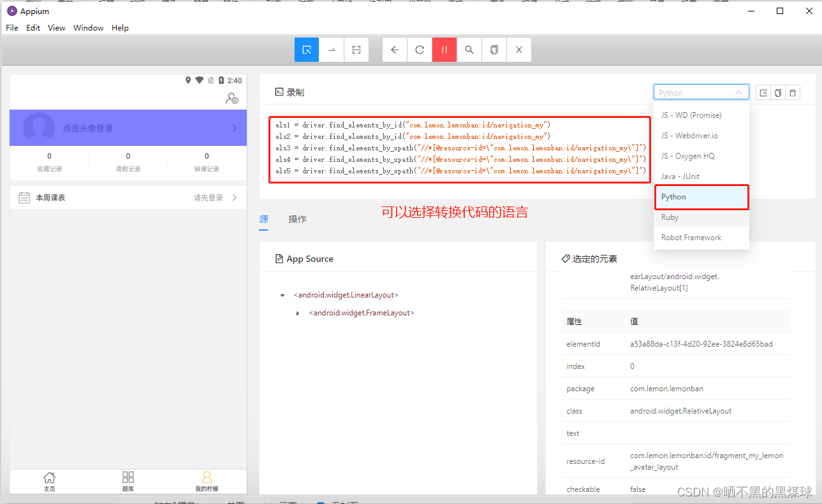This screenshot has height=504, width=822.
Task: Choose the Tap by Coordinates tool
Action: click(356, 50)
